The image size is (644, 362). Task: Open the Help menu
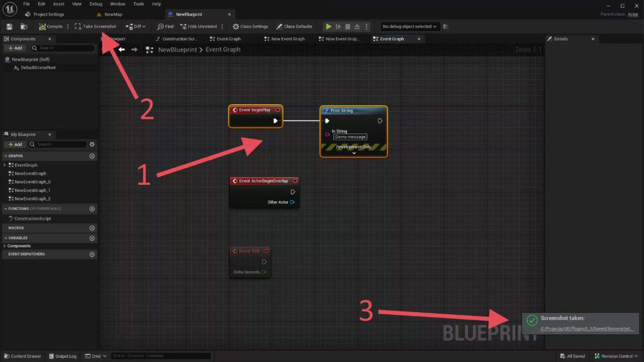[156, 4]
